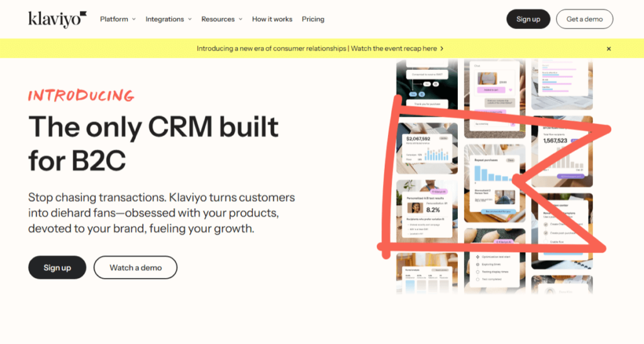
Task: Open the Pricing page
Action: (x=313, y=19)
